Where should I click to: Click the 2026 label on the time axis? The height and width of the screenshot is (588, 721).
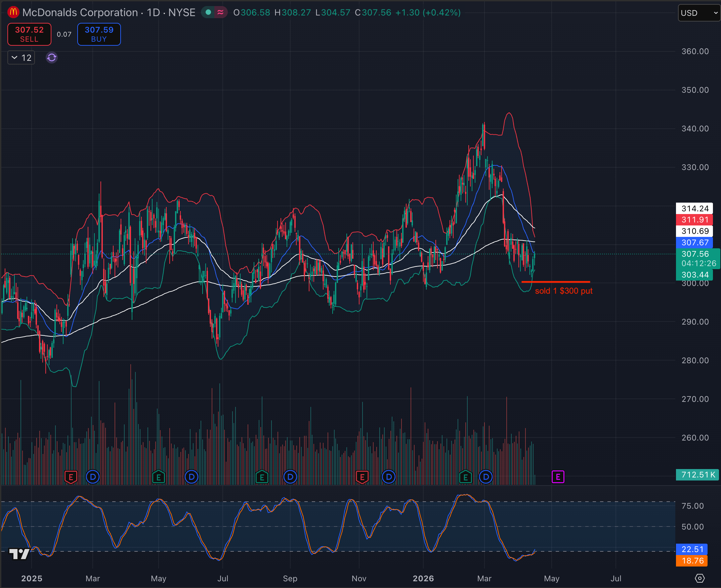423,579
